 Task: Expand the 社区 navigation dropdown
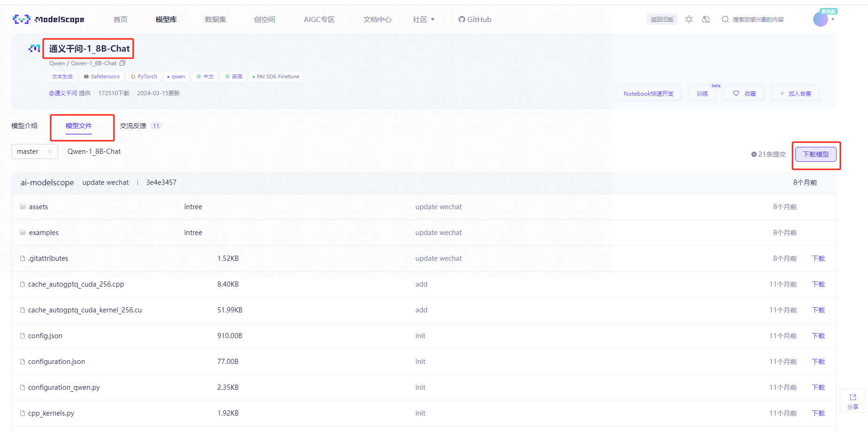click(424, 19)
